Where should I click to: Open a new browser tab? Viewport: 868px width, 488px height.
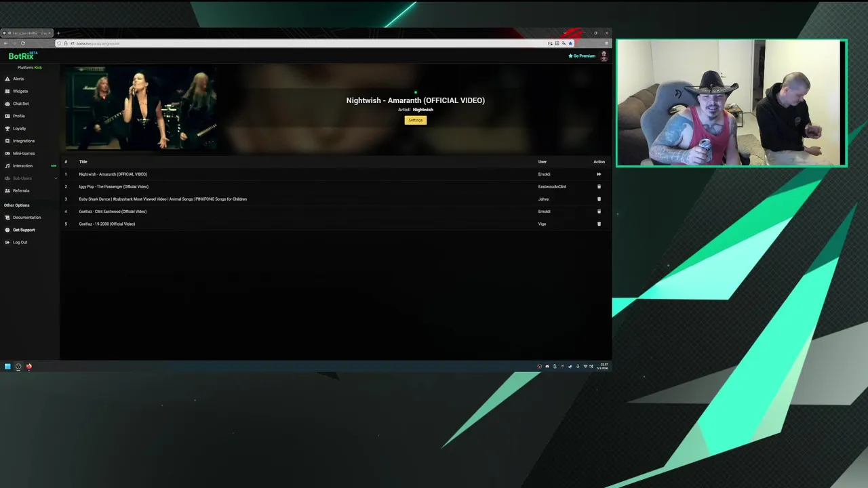(58, 33)
